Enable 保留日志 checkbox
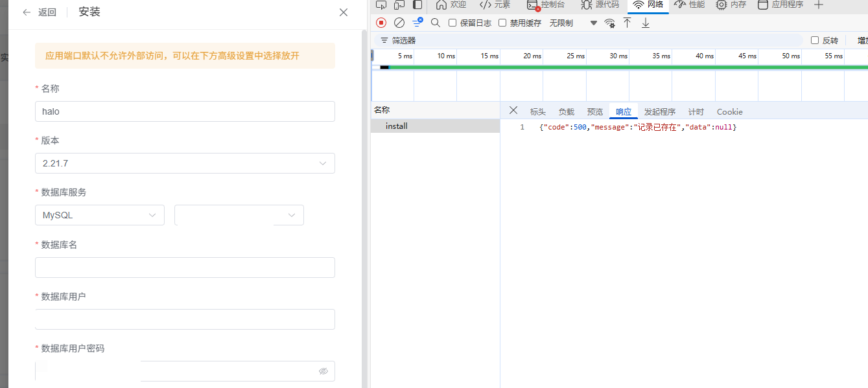Image resolution: width=868 pixels, height=388 pixels. click(x=452, y=23)
